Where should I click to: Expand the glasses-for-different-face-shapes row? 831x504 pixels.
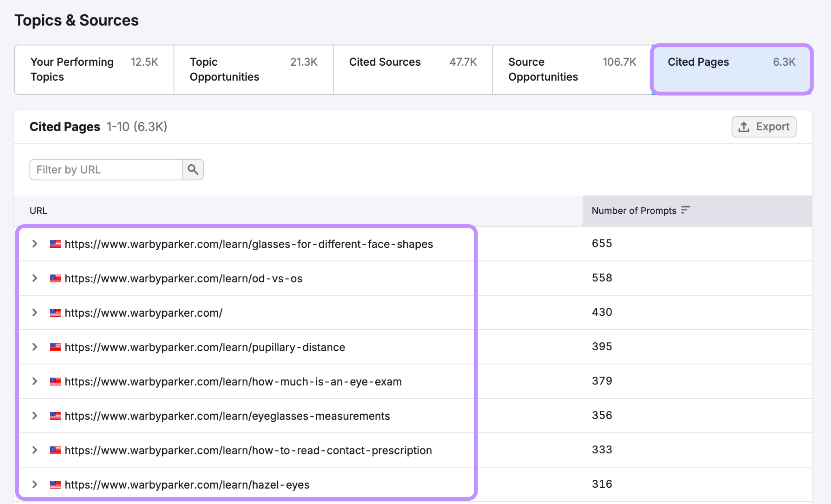pyautogui.click(x=35, y=244)
